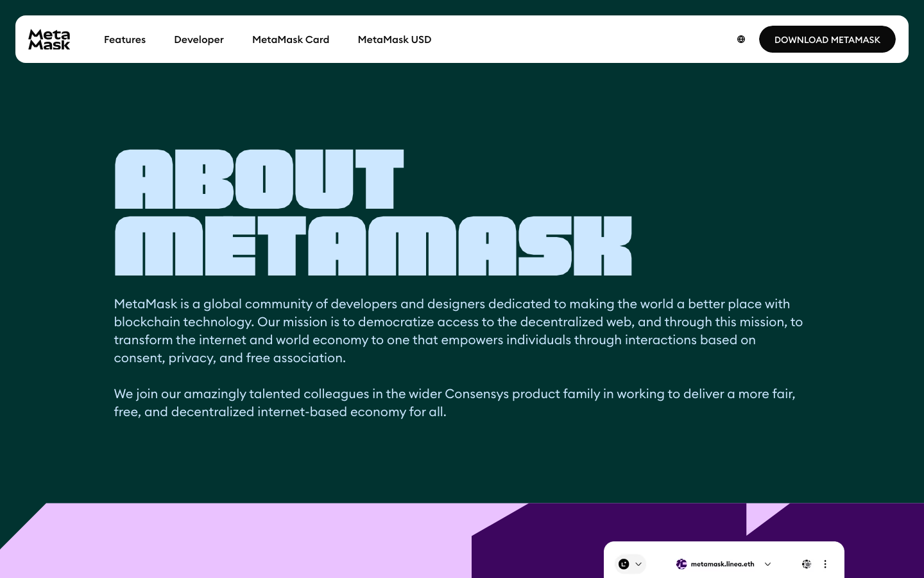Image resolution: width=924 pixels, height=578 pixels.
Task: Open the metamask.linea.eth account selector
Action: coord(723,564)
